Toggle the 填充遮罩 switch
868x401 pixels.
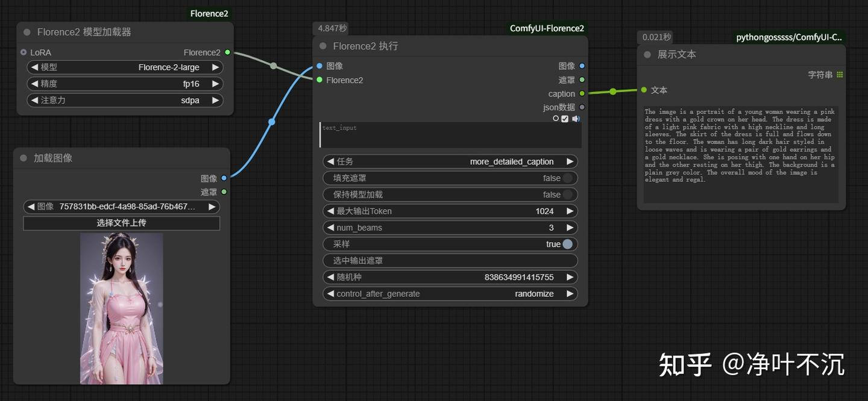click(x=567, y=178)
